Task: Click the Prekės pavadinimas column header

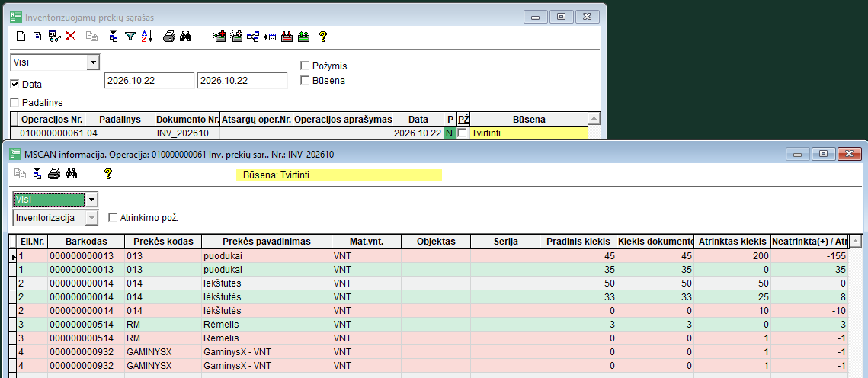Action: pyautogui.click(x=266, y=242)
